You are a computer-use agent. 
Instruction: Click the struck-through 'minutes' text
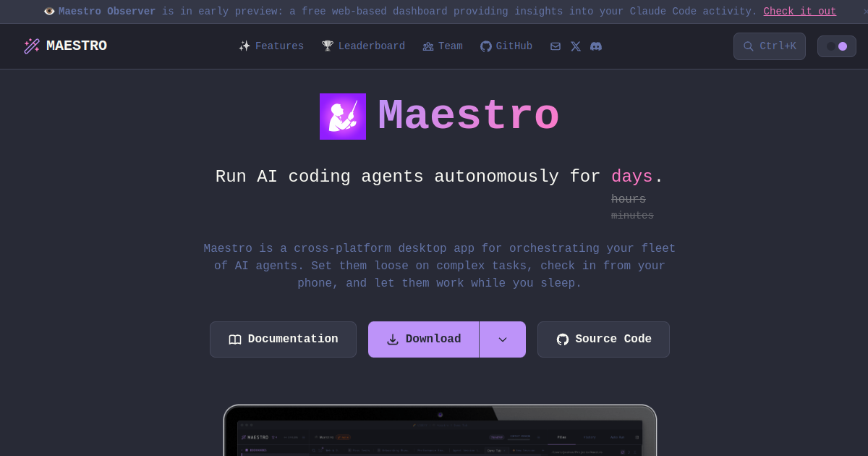pos(632,216)
